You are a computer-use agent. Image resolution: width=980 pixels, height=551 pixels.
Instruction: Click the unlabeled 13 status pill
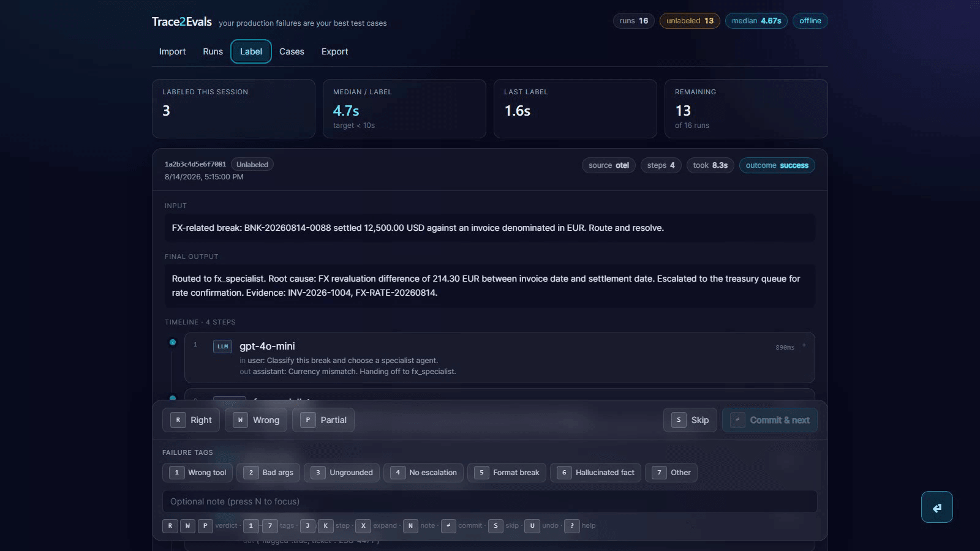point(690,21)
